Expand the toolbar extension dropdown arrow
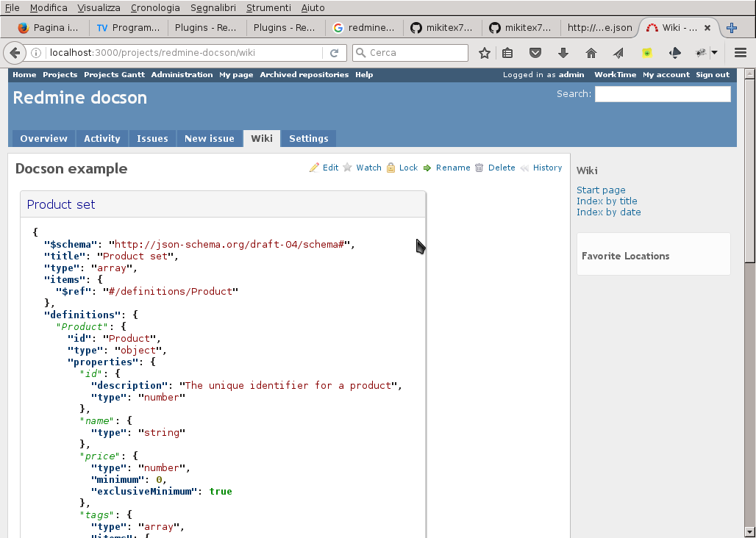The width and height of the screenshot is (756, 538). pos(714,53)
